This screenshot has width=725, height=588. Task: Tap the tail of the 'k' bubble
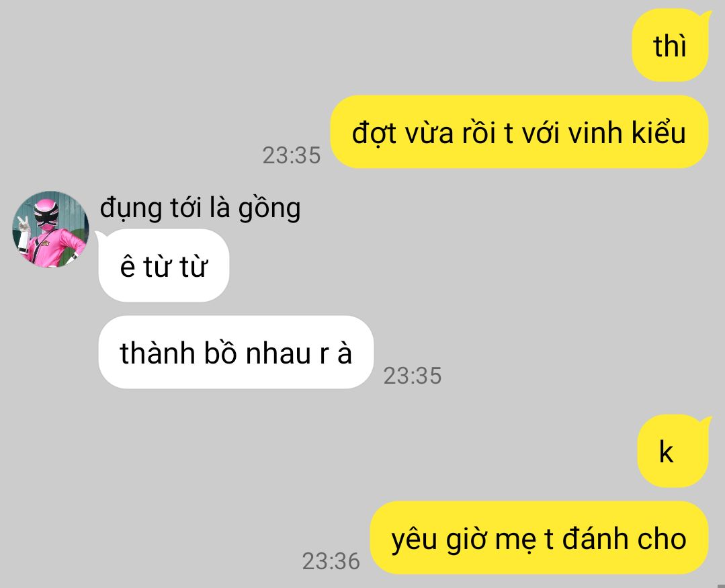tap(705, 423)
